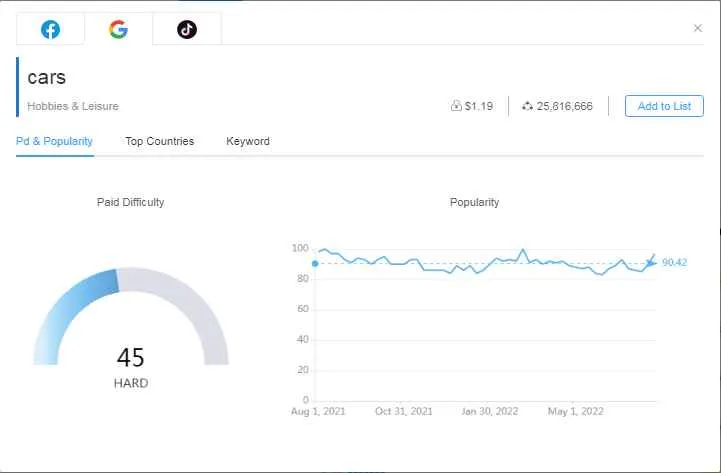Click the audience volume icon beside 25,816,666
This screenshot has width=721, height=473.
tap(527, 106)
